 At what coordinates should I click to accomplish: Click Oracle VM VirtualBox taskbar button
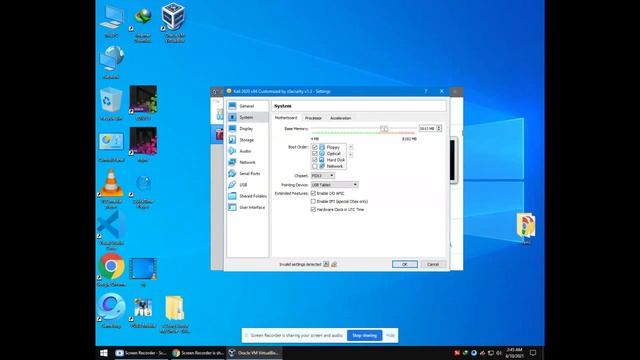click(x=253, y=353)
